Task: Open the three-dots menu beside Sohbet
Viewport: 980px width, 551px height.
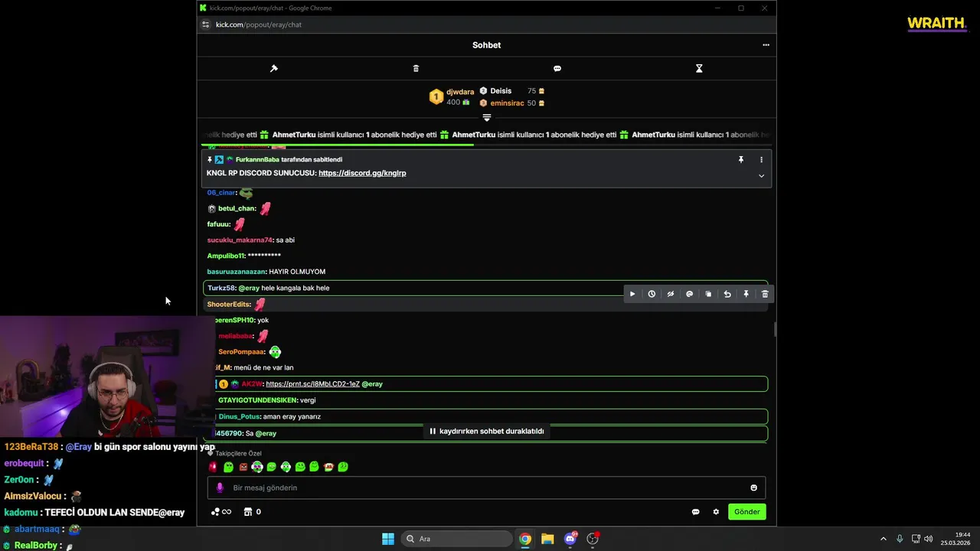Action: [766, 45]
